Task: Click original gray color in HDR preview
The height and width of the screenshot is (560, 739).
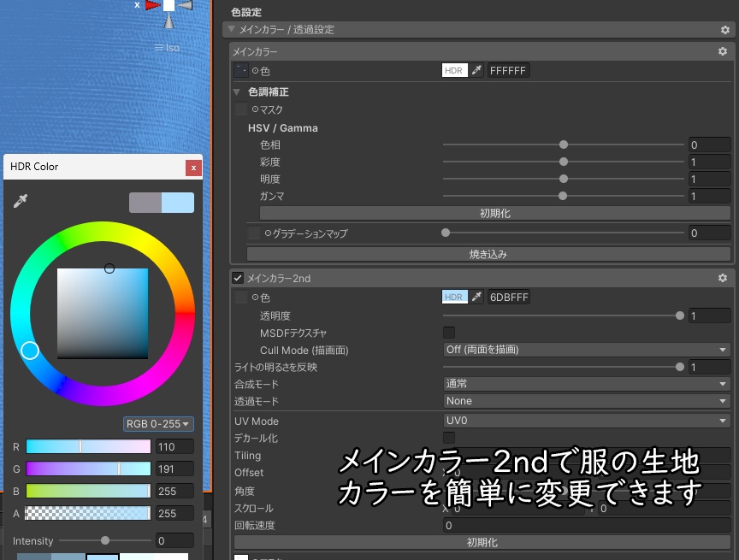Action: 145,203
